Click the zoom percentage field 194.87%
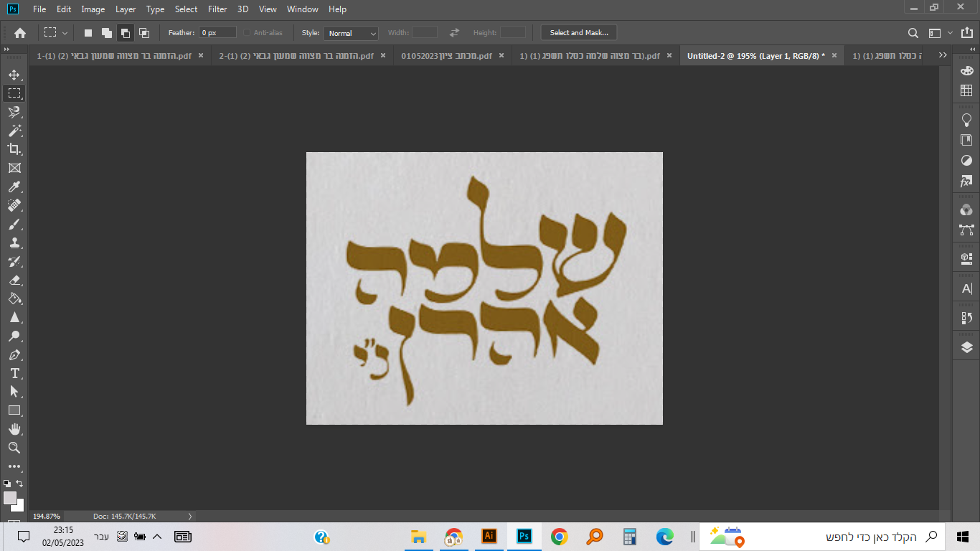The width and height of the screenshot is (980, 551). pyautogui.click(x=47, y=516)
